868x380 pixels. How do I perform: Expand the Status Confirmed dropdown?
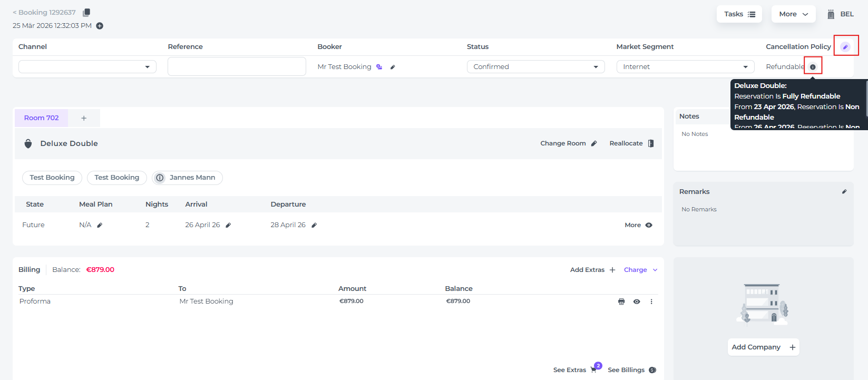pos(535,67)
